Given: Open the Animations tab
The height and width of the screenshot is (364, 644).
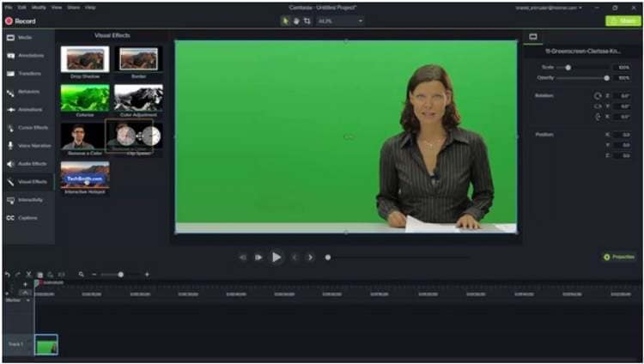Looking at the screenshot, I should (x=28, y=110).
